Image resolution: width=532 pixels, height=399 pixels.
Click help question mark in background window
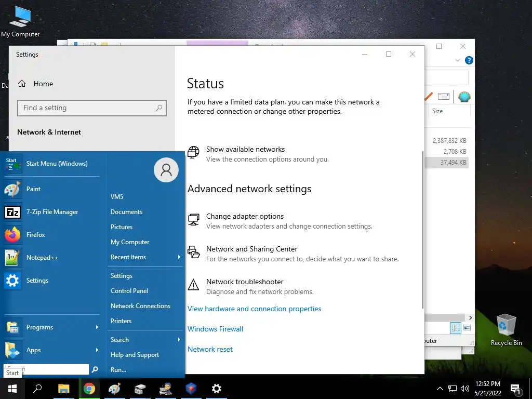[x=469, y=60]
